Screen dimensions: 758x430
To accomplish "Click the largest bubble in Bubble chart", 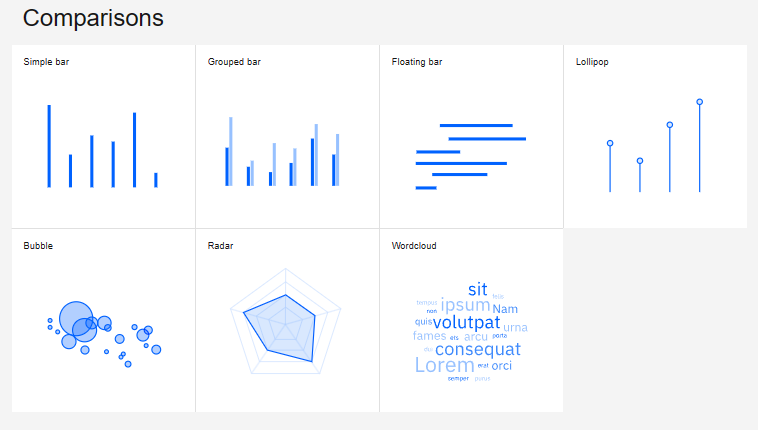I will point(76,318).
